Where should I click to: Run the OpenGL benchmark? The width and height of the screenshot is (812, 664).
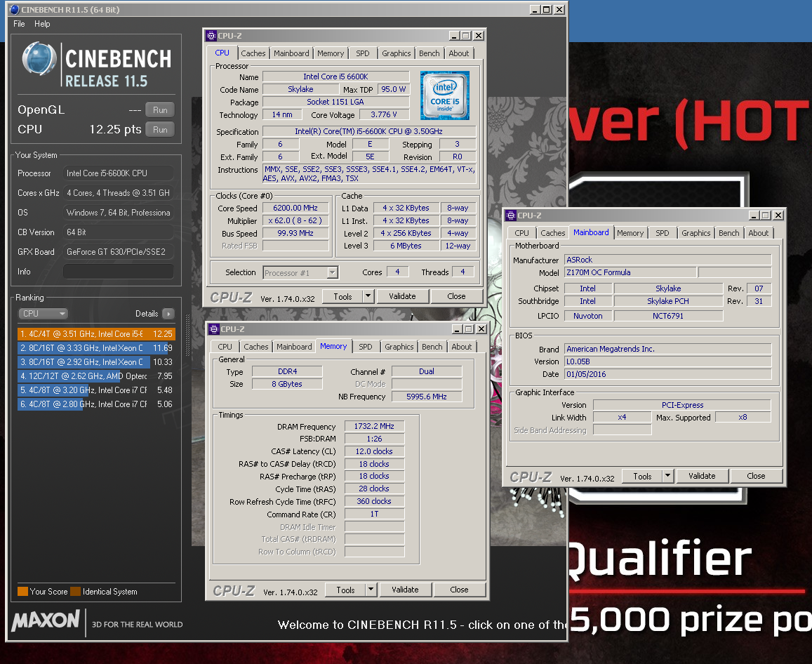coord(160,109)
